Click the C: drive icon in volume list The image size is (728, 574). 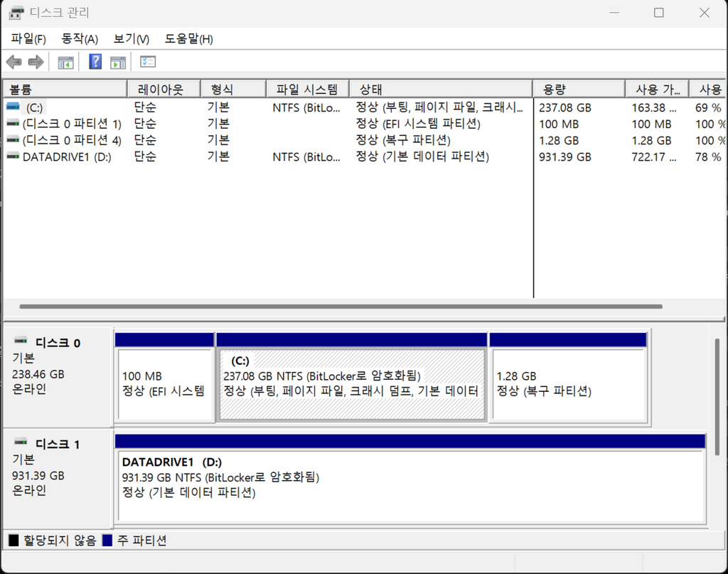[x=13, y=107]
